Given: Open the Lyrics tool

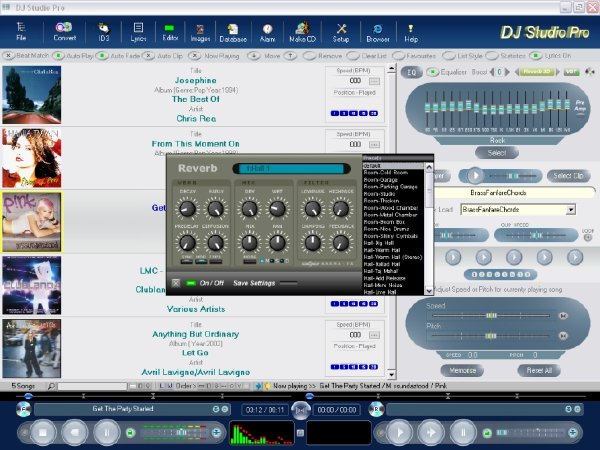Looking at the screenshot, I should [138, 32].
